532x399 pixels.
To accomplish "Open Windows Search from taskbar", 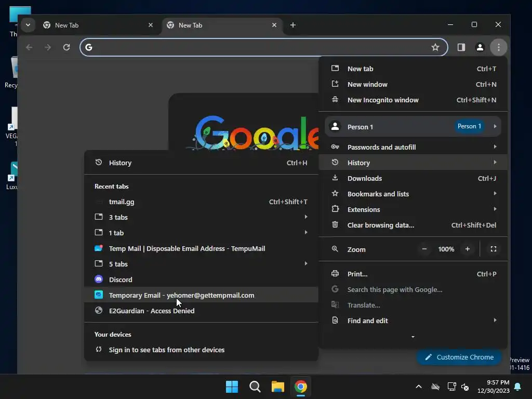I will (x=255, y=387).
